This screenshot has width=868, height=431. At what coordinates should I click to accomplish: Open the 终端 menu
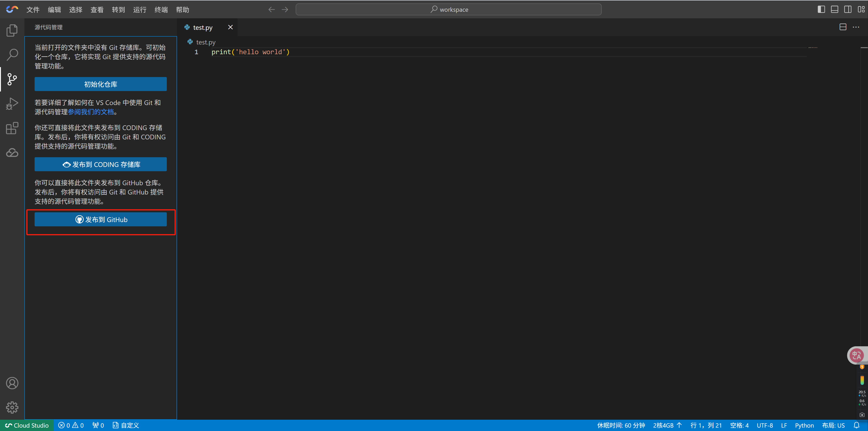[161, 10]
